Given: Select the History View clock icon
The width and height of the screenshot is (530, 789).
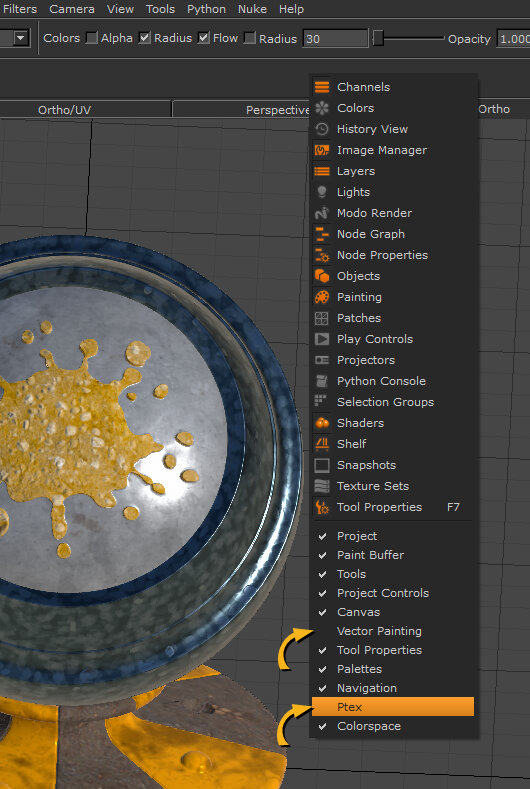Looking at the screenshot, I should (322, 129).
